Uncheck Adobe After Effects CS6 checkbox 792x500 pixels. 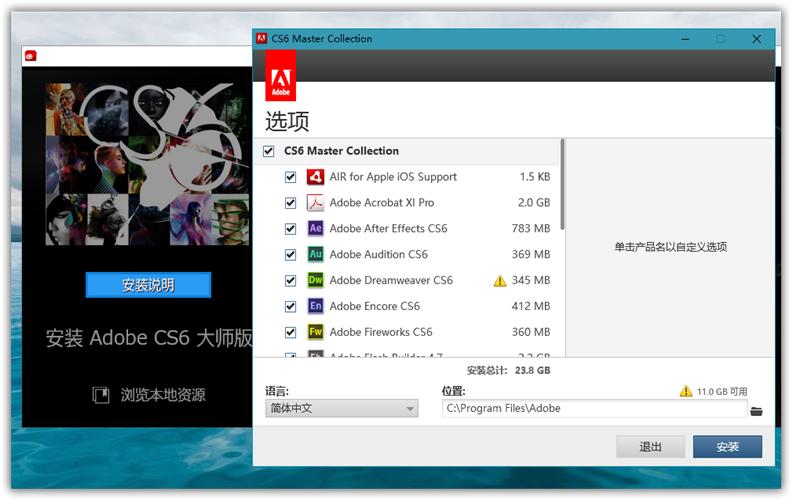[x=290, y=229]
